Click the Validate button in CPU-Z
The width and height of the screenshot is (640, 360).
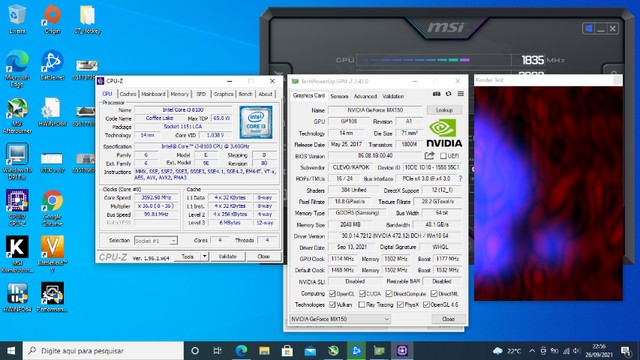pyautogui.click(x=227, y=256)
